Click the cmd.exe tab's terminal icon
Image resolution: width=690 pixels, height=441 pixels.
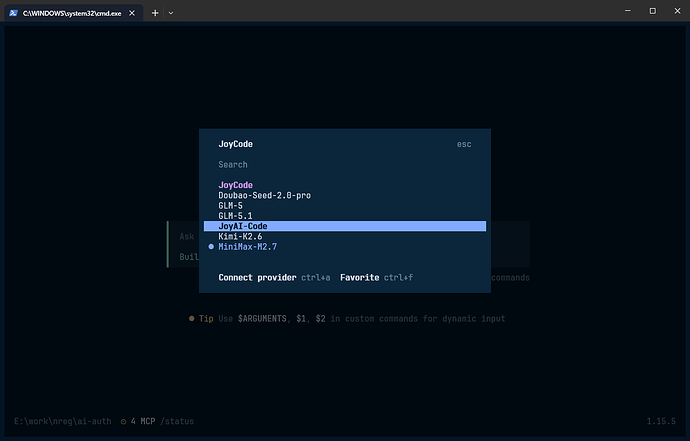(13, 13)
